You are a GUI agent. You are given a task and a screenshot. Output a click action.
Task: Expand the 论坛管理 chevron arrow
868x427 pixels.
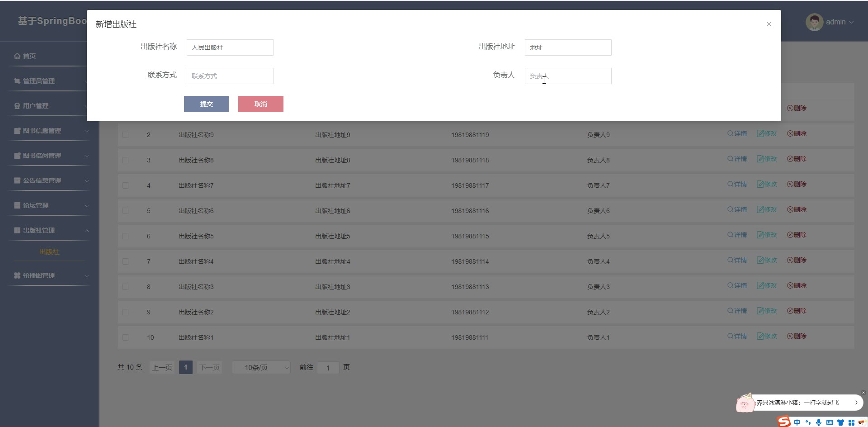click(87, 206)
